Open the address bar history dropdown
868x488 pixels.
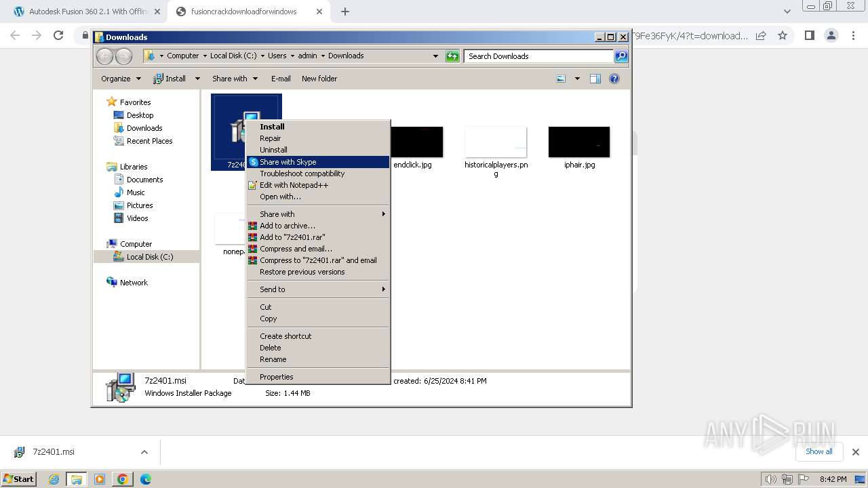tap(435, 56)
